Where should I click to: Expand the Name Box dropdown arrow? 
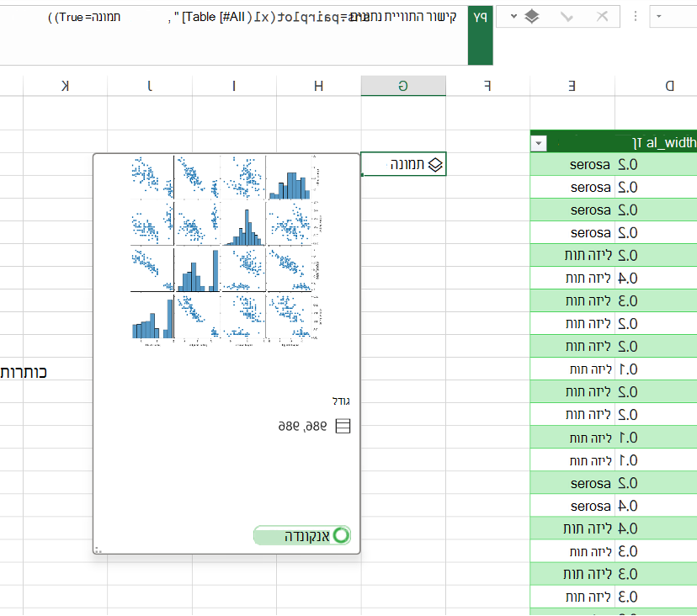click(659, 17)
